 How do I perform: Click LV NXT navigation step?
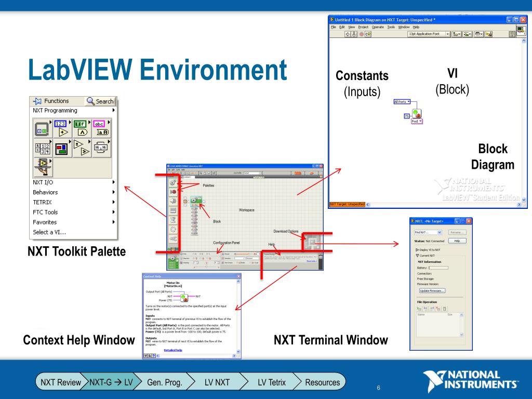click(x=217, y=382)
